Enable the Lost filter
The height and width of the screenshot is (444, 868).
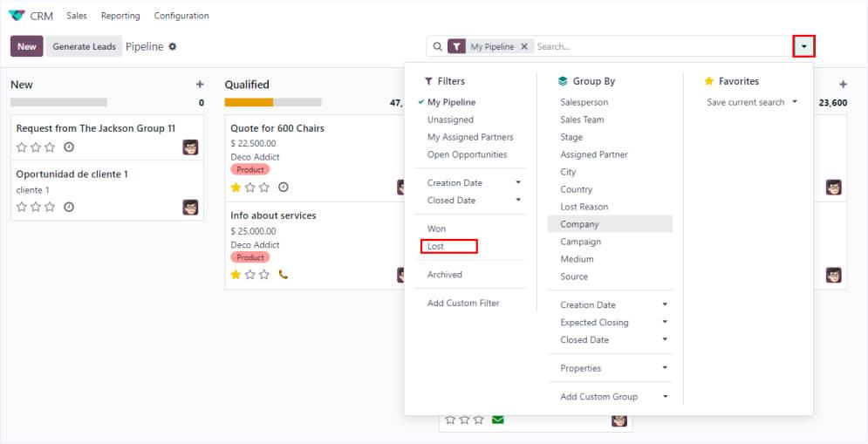[436, 246]
